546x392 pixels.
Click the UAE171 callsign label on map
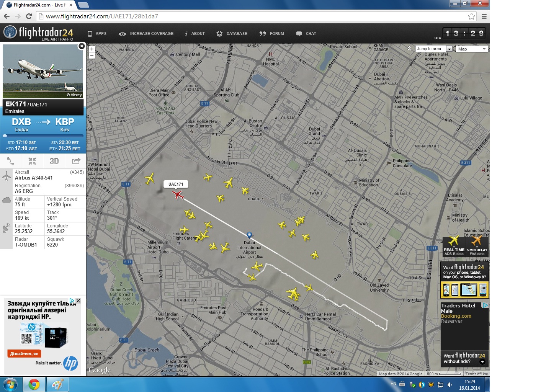pos(176,184)
